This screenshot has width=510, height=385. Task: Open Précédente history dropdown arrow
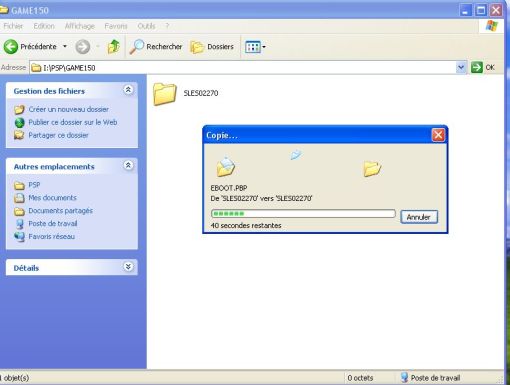(65, 47)
